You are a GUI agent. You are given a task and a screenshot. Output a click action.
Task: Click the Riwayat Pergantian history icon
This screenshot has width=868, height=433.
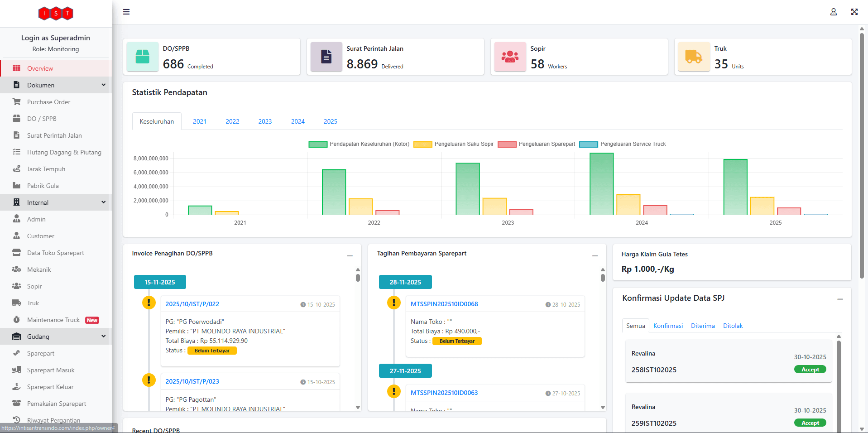[17, 420]
